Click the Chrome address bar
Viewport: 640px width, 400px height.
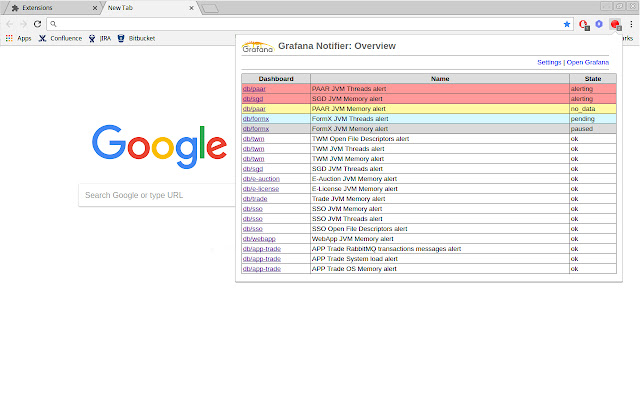click(308, 24)
